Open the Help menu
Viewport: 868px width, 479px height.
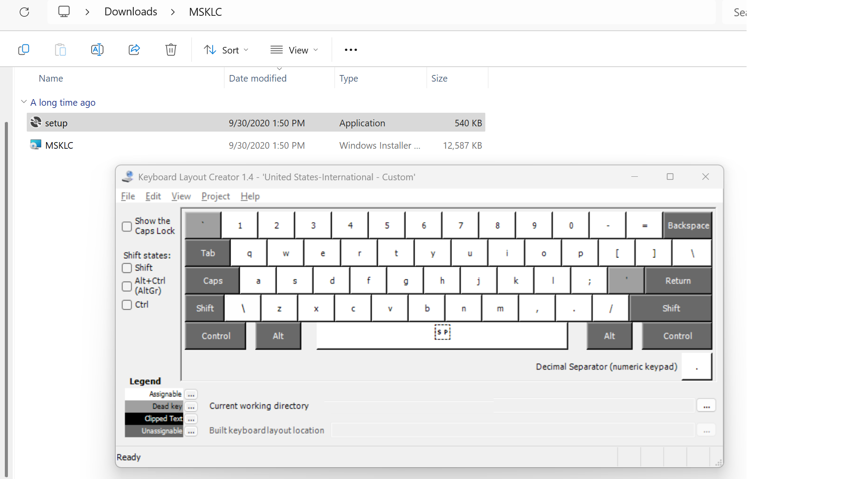(249, 196)
